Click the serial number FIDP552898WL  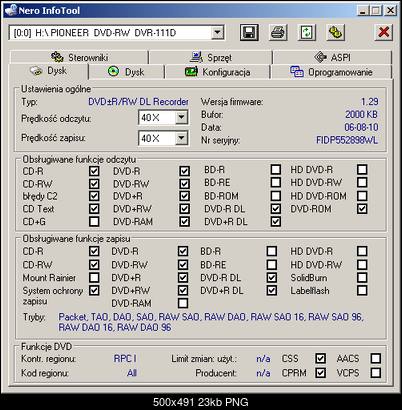347,140
